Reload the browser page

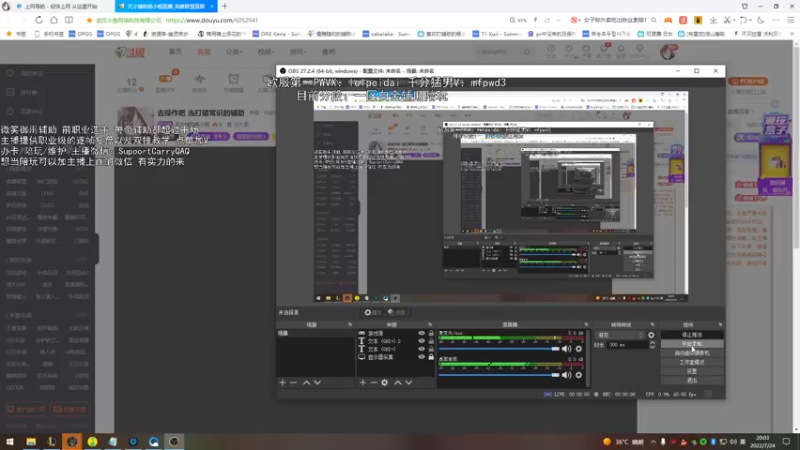pyautogui.click(x=39, y=20)
